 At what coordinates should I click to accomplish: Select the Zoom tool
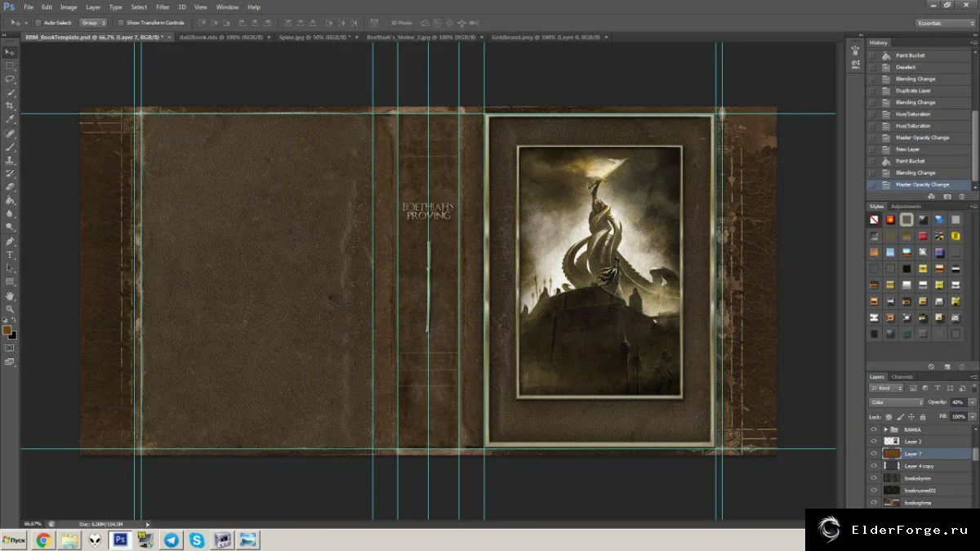[10, 309]
